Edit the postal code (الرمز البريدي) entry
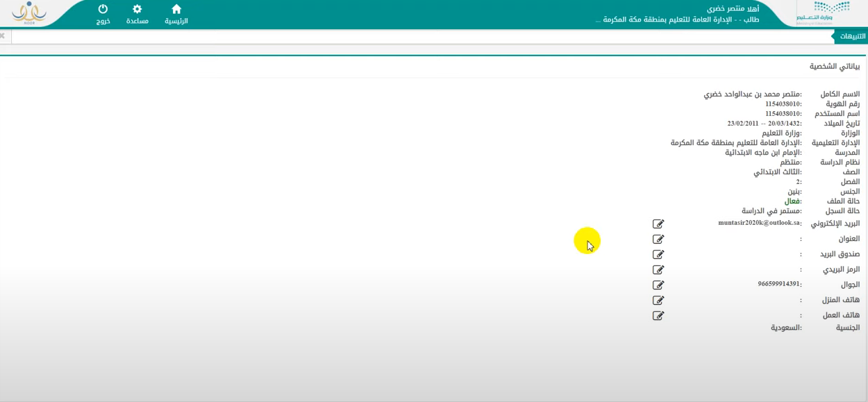868x402 pixels. [658, 269]
